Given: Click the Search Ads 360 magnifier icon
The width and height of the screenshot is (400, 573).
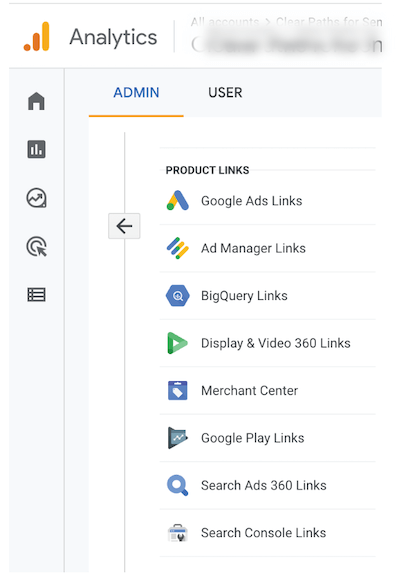Looking at the screenshot, I should click(178, 485).
